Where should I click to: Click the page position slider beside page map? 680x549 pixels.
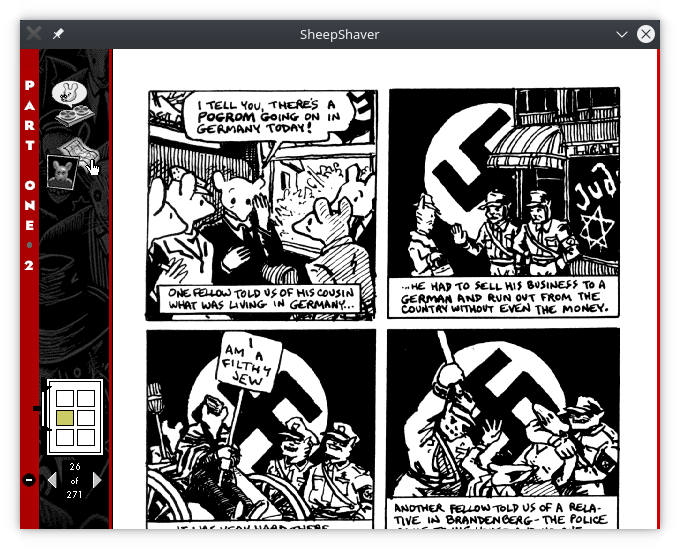pos(39,409)
